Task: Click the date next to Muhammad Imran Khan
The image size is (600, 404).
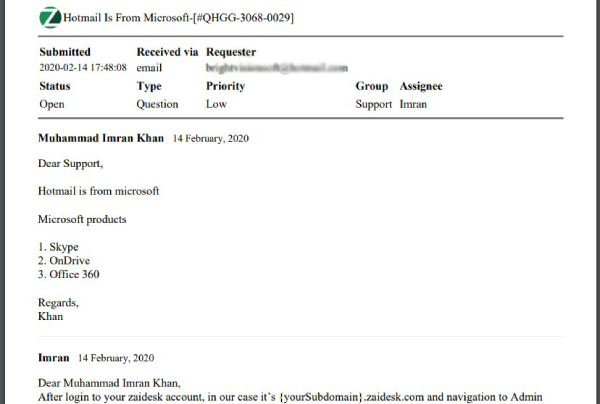Action: click(x=211, y=138)
